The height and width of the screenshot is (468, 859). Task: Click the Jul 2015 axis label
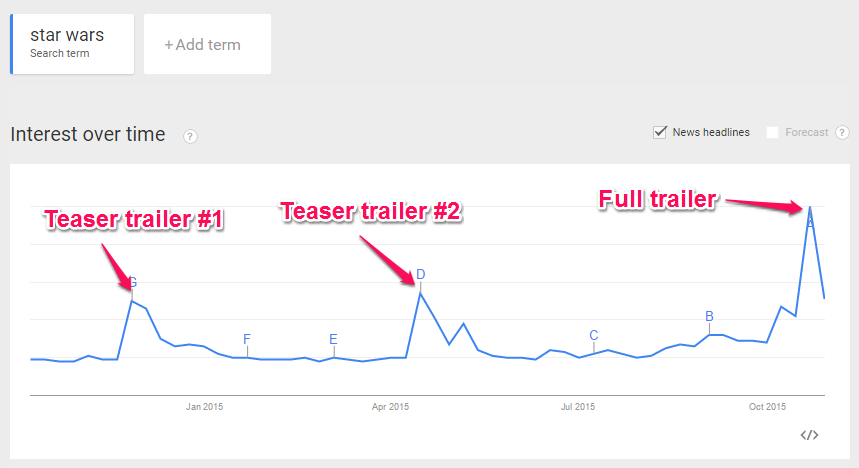pos(578,407)
